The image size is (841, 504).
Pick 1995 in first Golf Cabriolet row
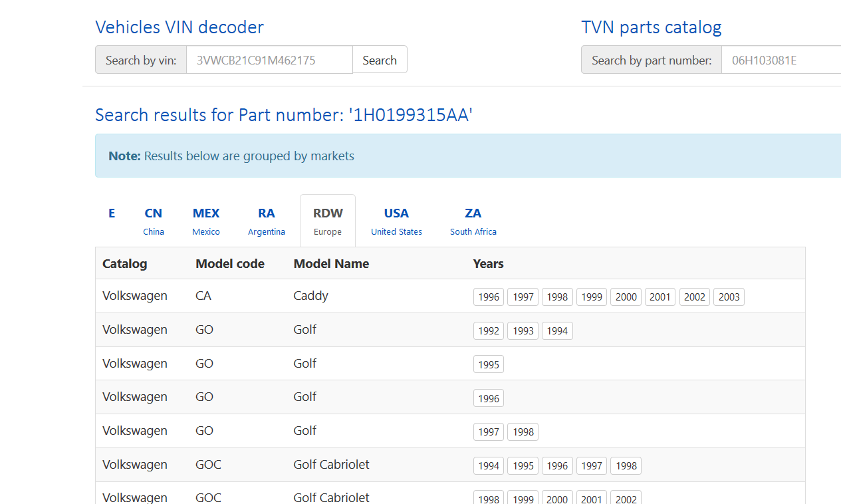tap(523, 465)
